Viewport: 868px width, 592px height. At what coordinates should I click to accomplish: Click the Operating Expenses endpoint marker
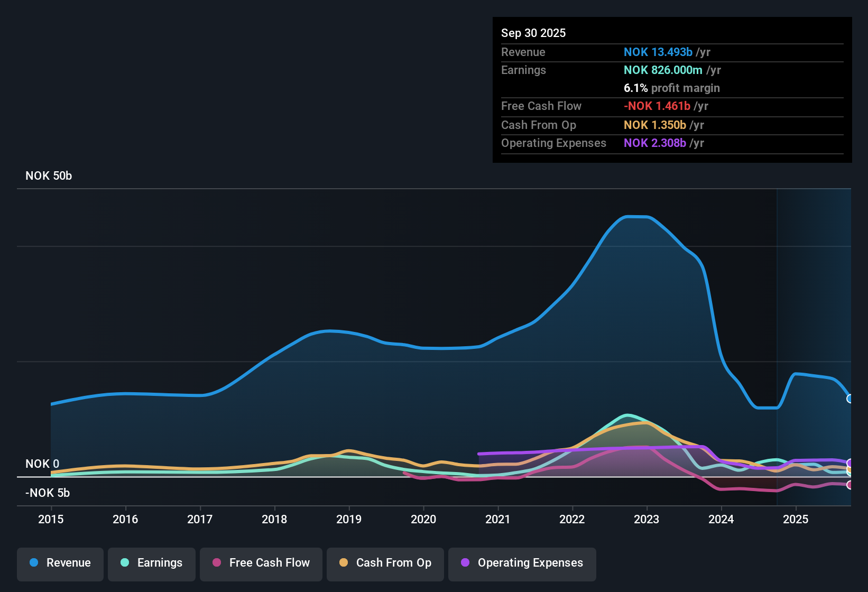coord(850,463)
